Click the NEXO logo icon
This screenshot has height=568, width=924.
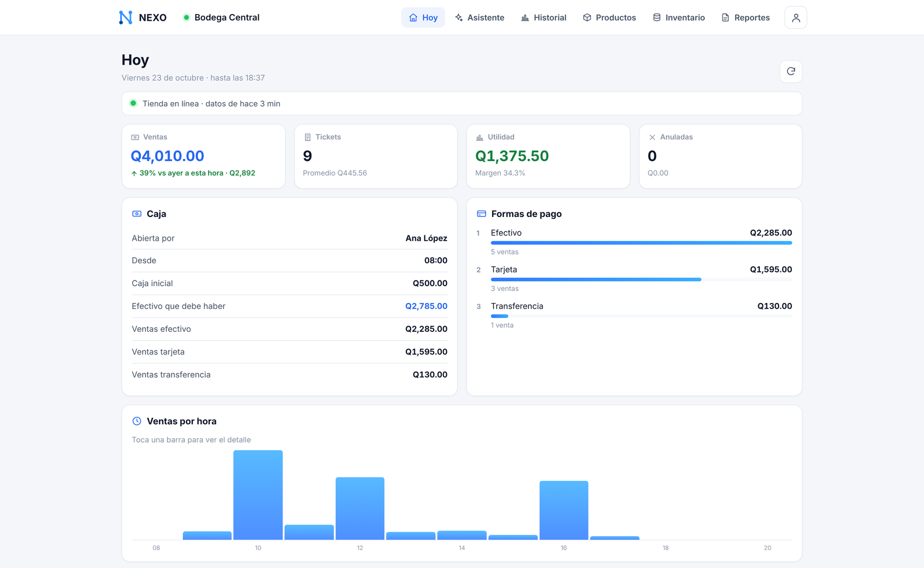click(125, 17)
